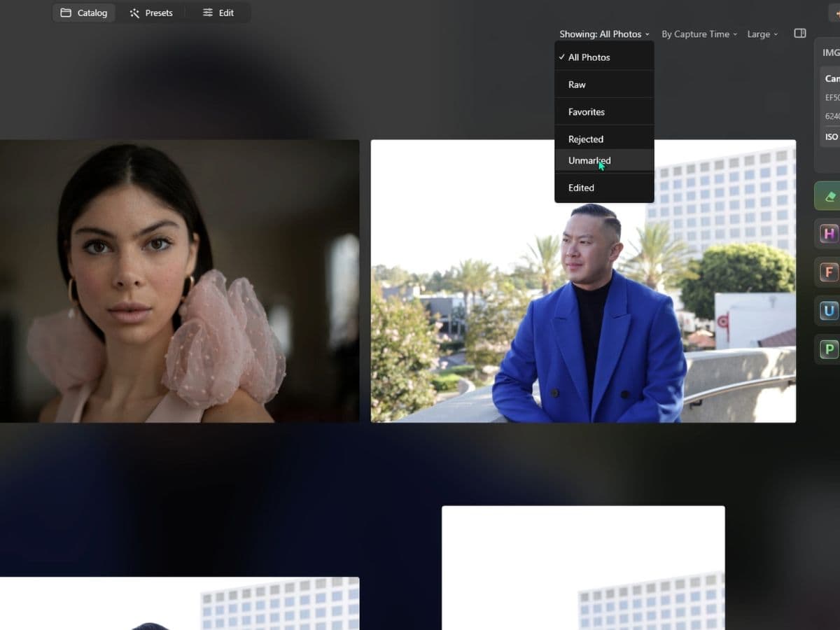Switch to the Catalog tab
840x630 pixels.
click(84, 13)
